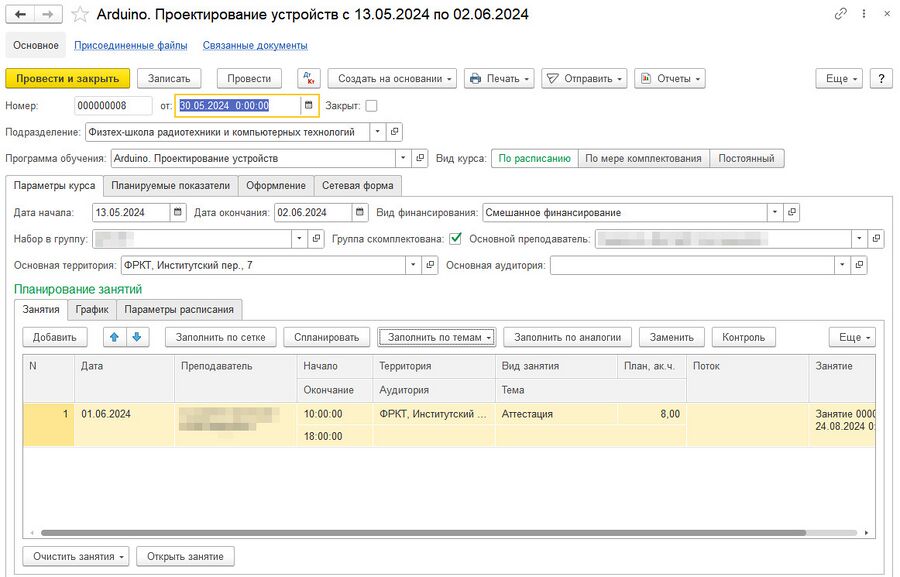Open calendar picker for document date

pos(309,105)
